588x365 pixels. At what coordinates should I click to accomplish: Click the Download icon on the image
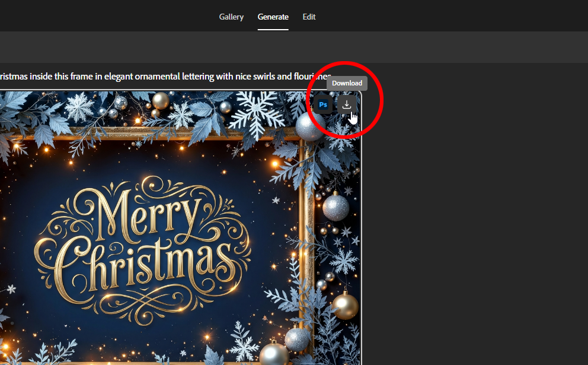pyautogui.click(x=347, y=104)
